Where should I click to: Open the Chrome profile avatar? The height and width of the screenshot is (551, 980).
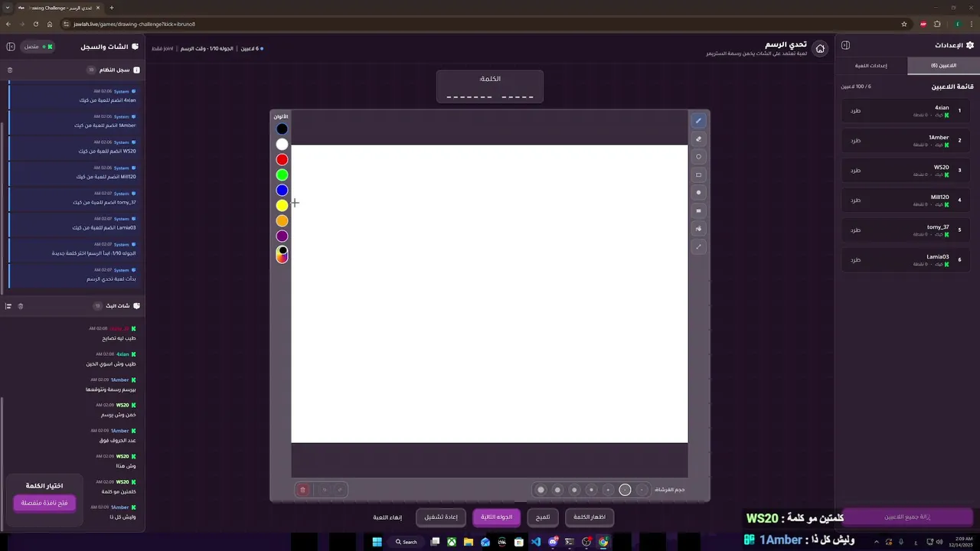(x=957, y=24)
